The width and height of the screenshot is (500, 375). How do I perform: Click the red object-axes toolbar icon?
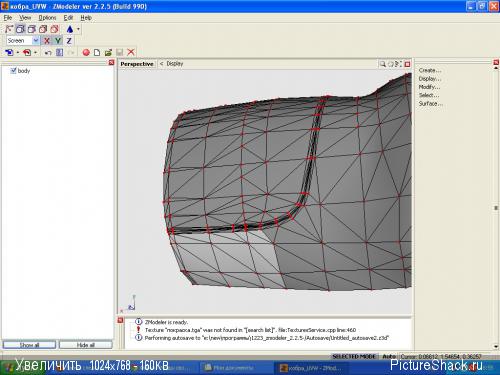pos(54,29)
